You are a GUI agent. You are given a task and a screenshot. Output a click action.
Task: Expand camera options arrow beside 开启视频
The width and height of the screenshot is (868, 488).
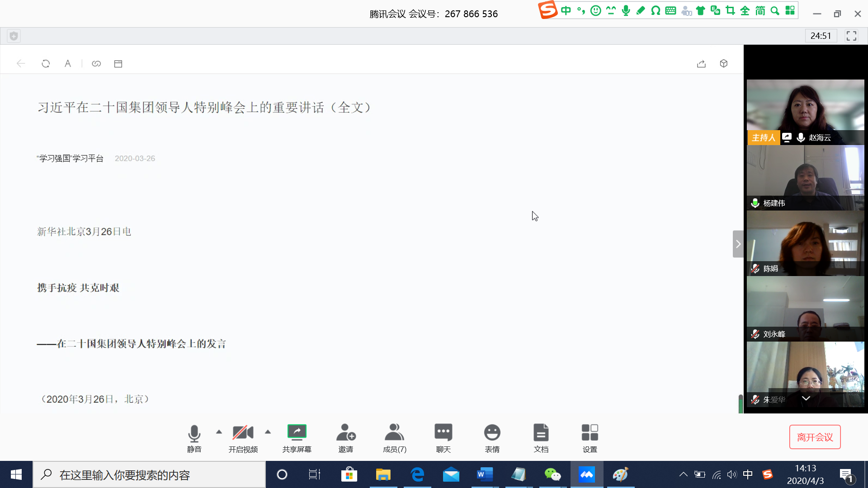click(x=268, y=432)
